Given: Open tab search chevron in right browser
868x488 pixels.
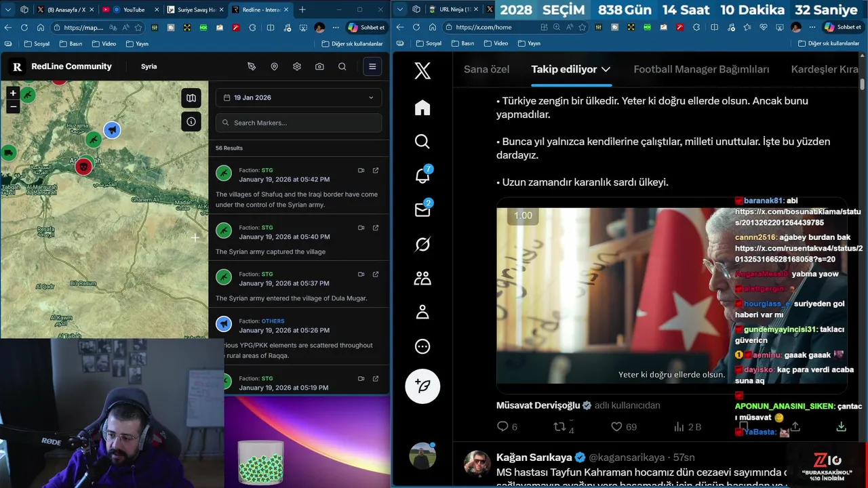Looking at the screenshot, I should point(399,9).
